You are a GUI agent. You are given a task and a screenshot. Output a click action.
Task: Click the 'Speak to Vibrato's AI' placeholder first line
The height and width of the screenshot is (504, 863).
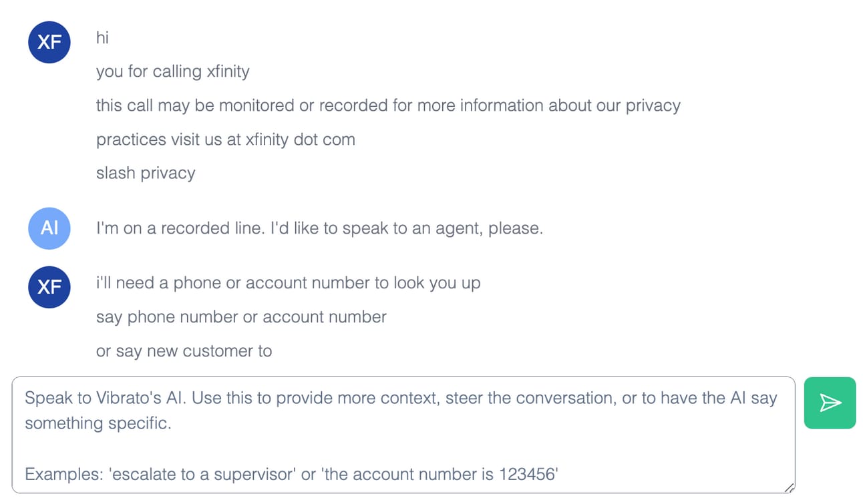coord(401,398)
